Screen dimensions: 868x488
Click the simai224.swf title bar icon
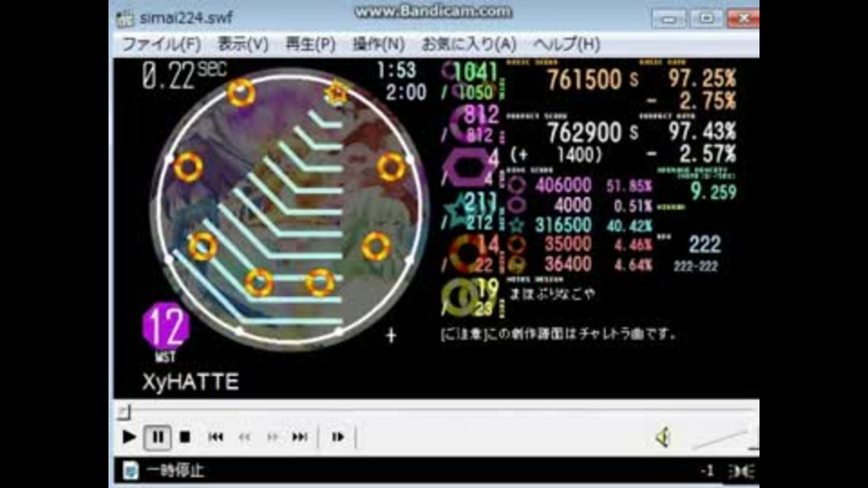point(126,18)
